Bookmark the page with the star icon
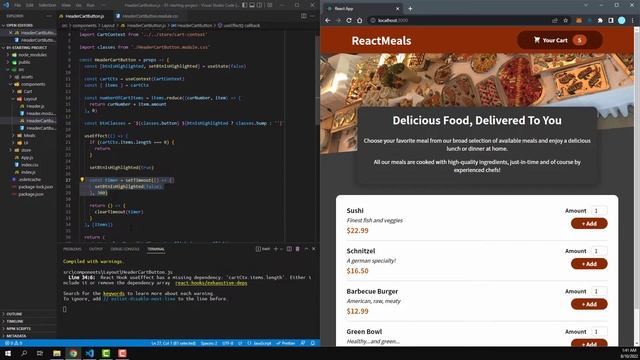 click(566, 20)
